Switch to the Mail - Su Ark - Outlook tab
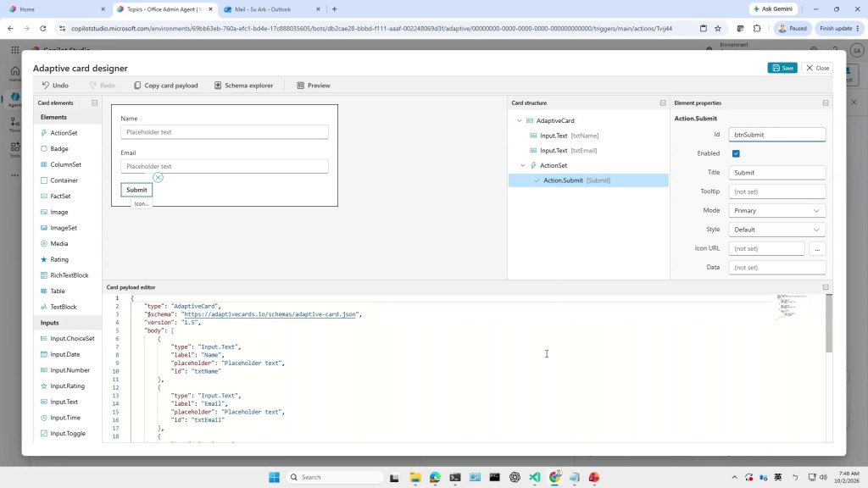 click(270, 9)
